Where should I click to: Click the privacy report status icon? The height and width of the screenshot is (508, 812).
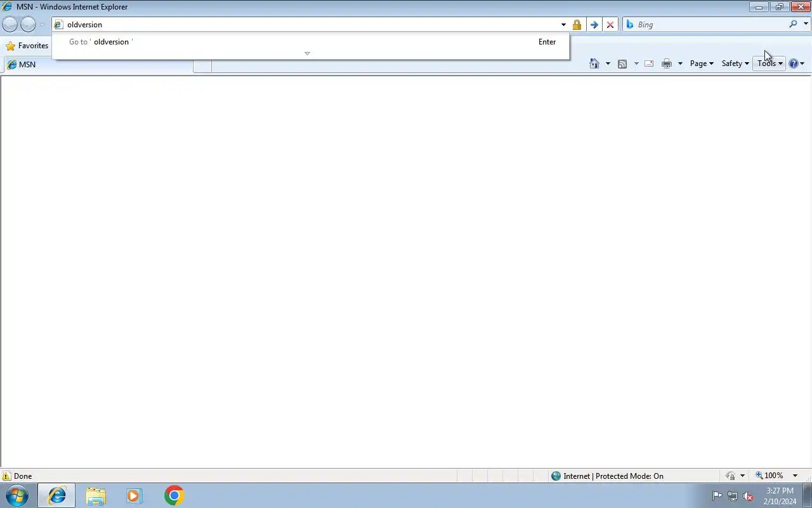(730, 476)
